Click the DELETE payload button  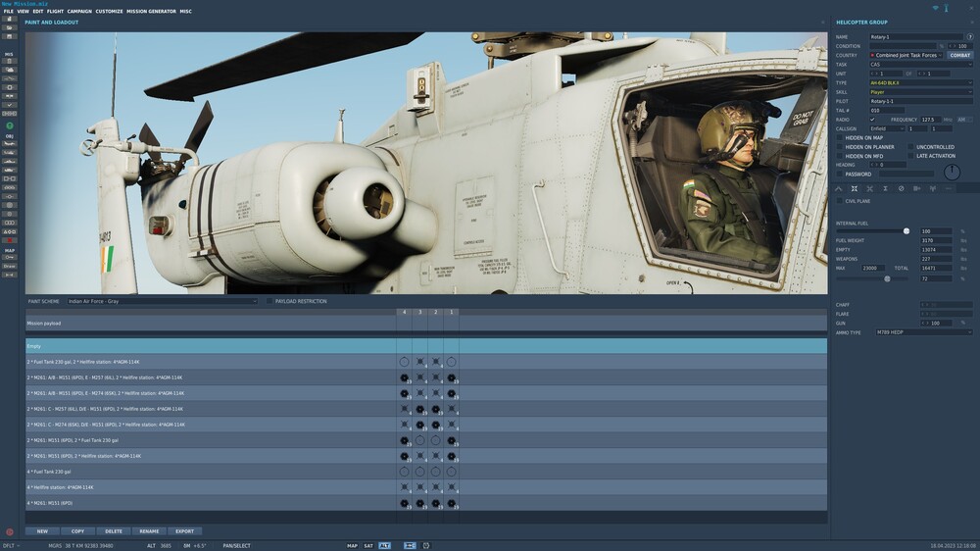tap(114, 531)
